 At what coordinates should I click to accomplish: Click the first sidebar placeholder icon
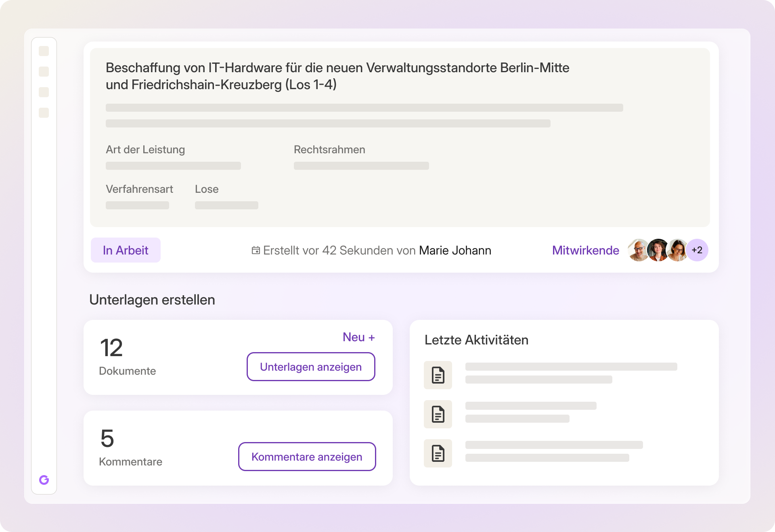44,51
